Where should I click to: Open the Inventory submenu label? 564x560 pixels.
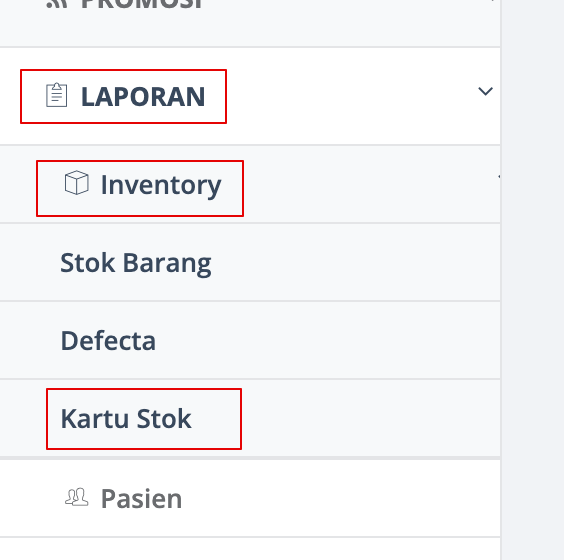pyautogui.click(x=161, y=185)
